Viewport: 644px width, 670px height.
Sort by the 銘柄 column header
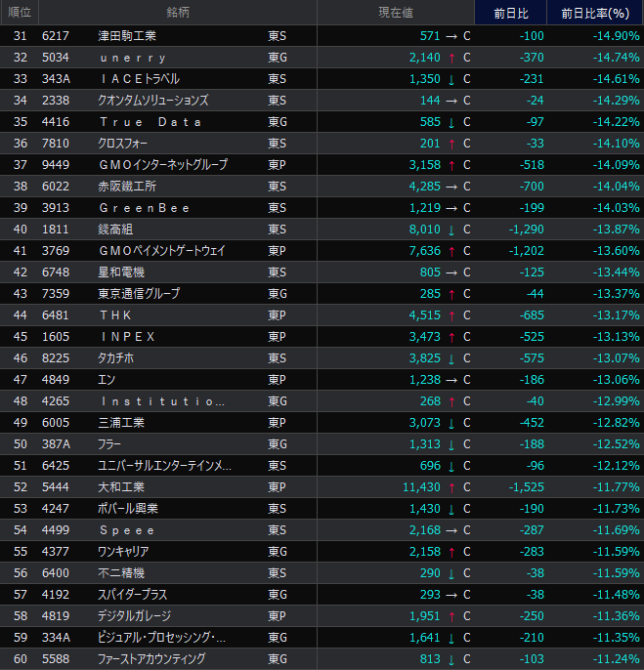coord(178,13)
